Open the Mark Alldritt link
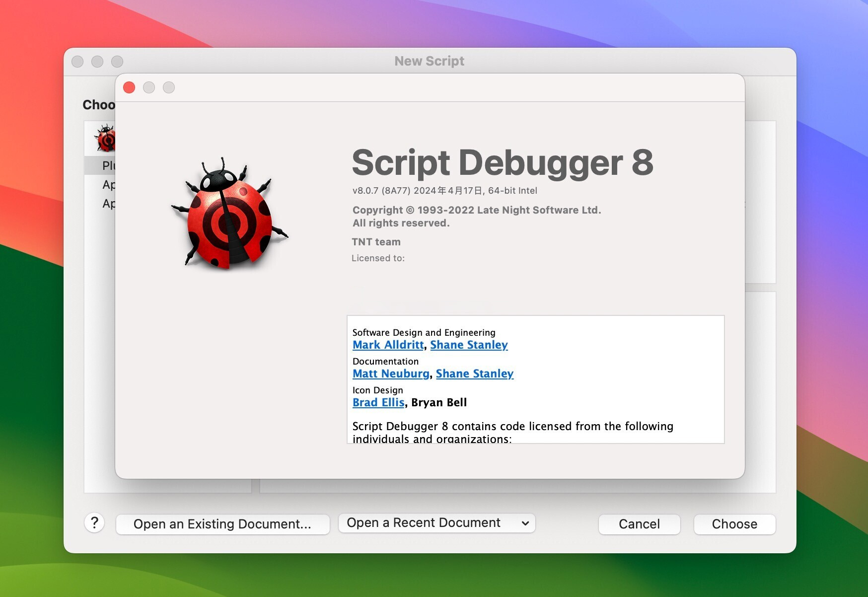Viewport: 868px width, 597px height. tap(387, 345)
